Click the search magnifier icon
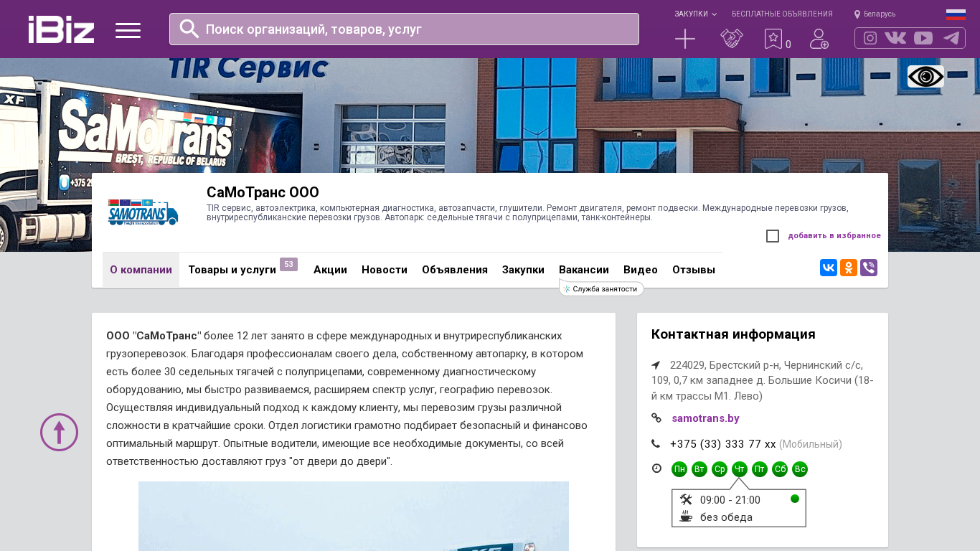Viewport: 980px width, 551px height. click(189, 29)
